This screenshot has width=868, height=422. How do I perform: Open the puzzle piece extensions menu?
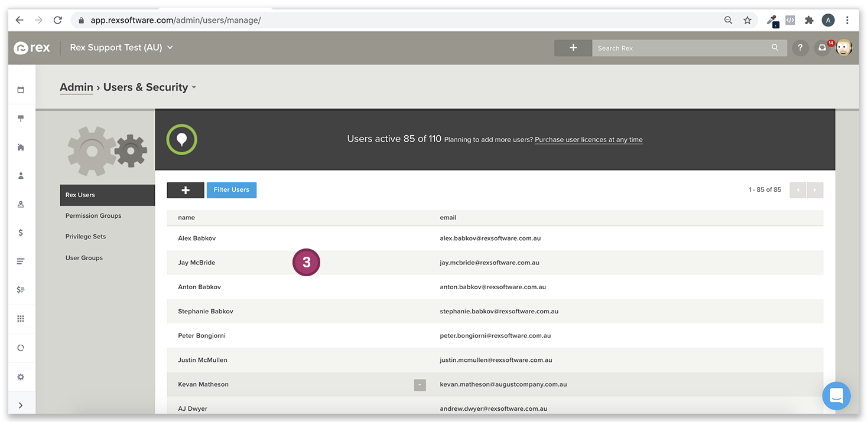point(810,20)
